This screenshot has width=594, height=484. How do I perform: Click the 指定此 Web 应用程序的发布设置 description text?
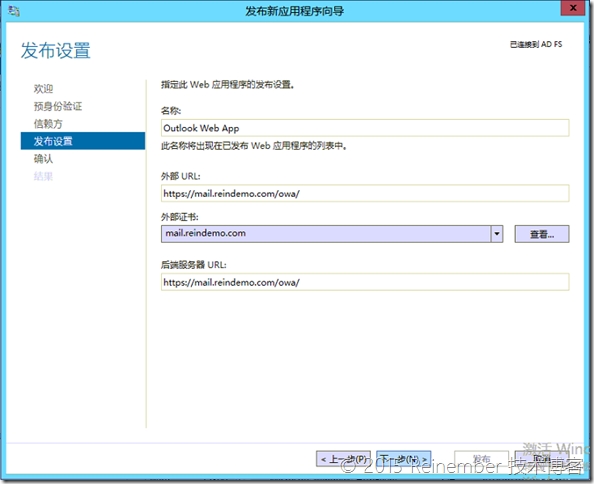(x=227, y=84)
